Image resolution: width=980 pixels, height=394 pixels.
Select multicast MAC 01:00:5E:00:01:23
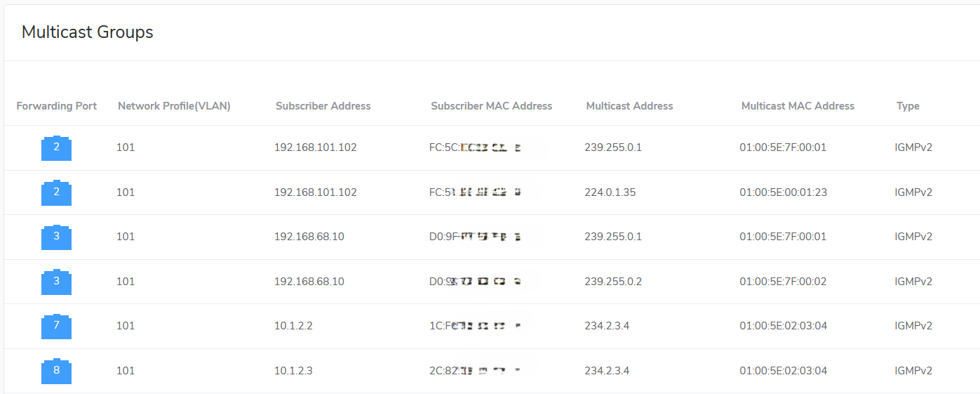pyautogui.click(x=783, y=192)
